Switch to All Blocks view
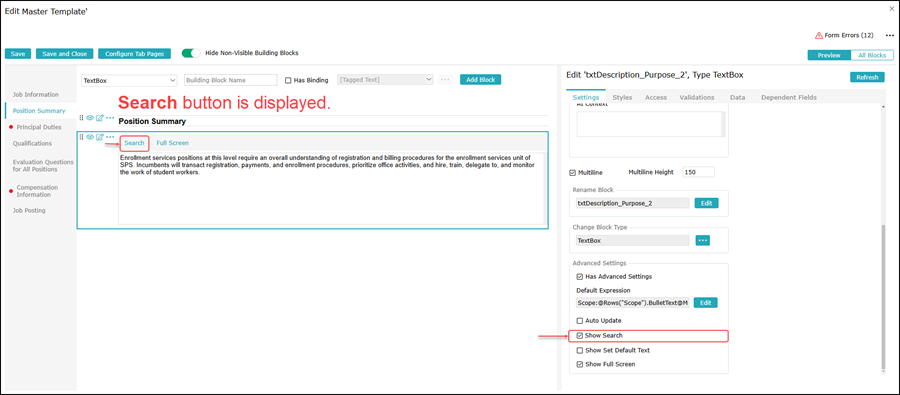This screenshot has width=900, height=395. click(x=872, y=56)
